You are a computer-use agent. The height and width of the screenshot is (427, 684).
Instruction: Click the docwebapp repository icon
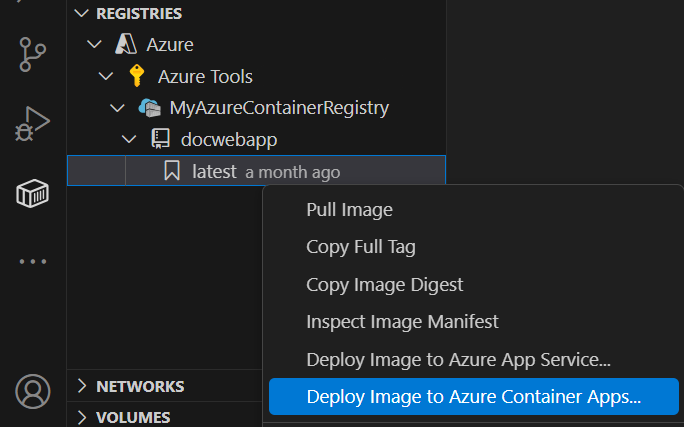click(160, 139)
